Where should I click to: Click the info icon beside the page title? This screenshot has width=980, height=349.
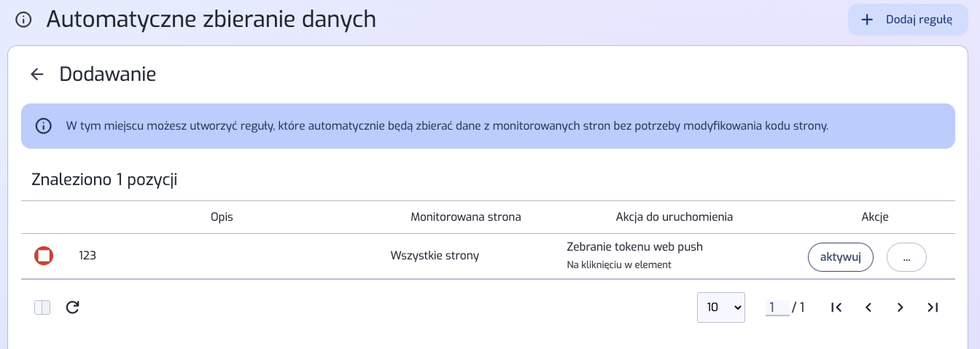pos(23,20)
